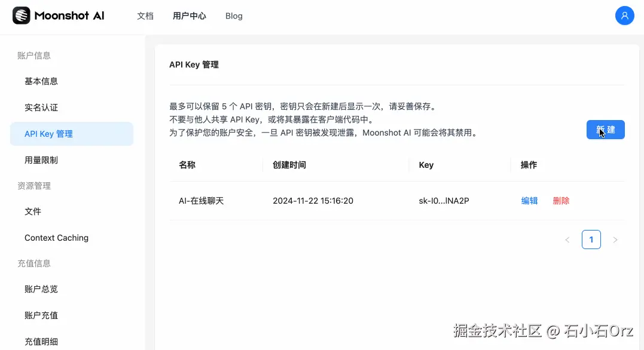
Task: Click the Moonshot AI logo icon
Action: coord(22,16)
